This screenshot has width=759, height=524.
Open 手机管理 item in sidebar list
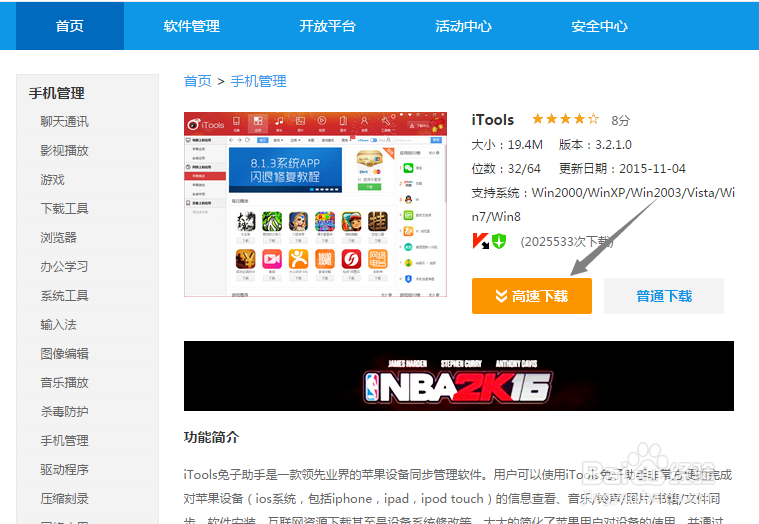[x=64, y=441]
